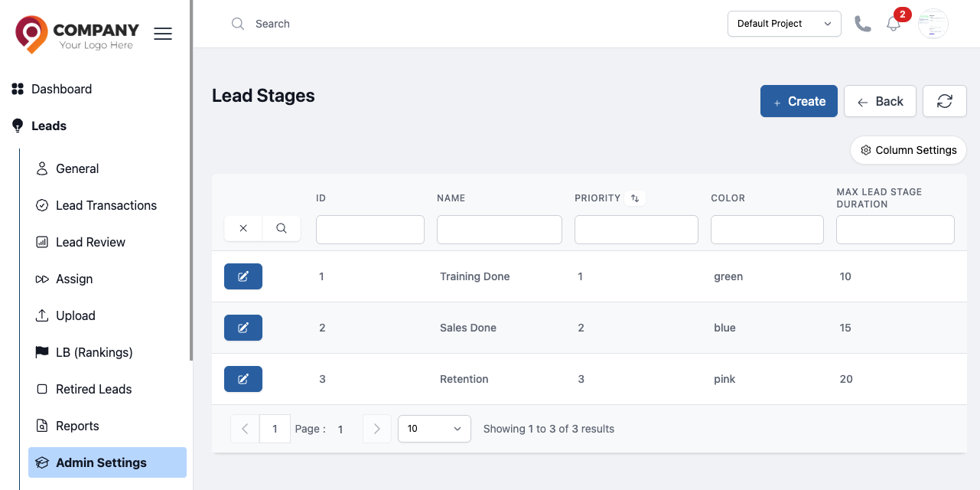
Task: Toggle the hamburger sidebar menu
Action: tap(163, 34)
